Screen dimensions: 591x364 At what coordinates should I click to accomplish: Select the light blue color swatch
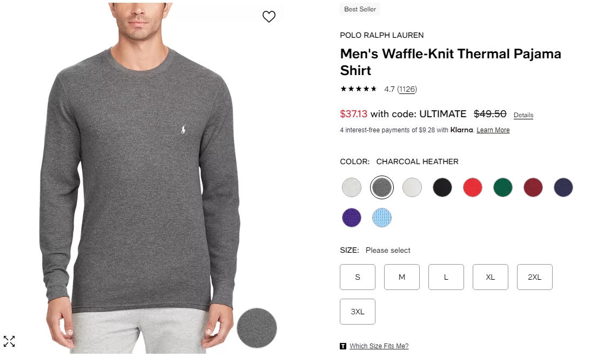pyautogui.click(x=382, y=218)
